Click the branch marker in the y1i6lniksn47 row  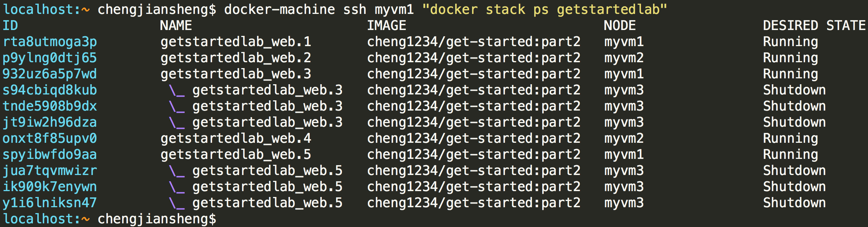point(177,203)
